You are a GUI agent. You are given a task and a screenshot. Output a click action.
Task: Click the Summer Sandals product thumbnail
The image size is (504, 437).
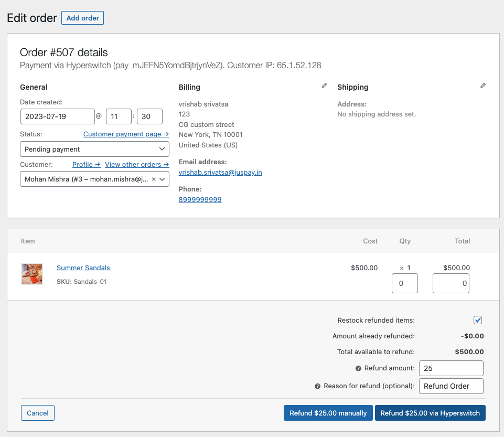[31, 274]
